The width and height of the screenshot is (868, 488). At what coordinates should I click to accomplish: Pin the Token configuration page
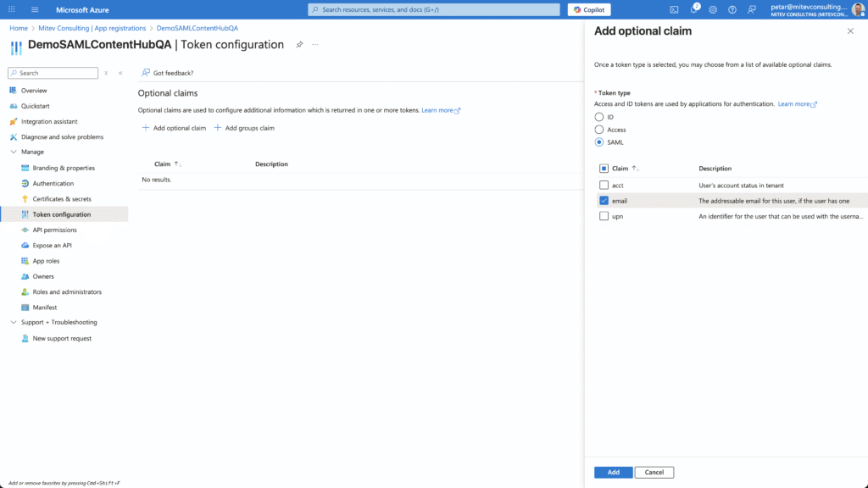299,45
